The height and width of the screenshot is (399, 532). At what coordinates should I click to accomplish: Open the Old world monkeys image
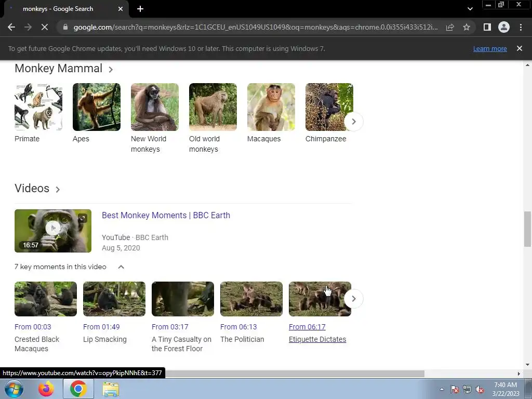pyautogui.click(x=212, y=107)
